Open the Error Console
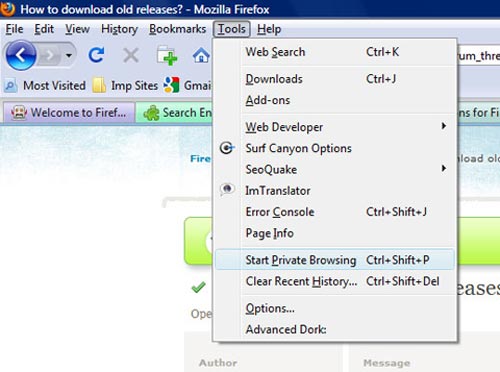 335,212
